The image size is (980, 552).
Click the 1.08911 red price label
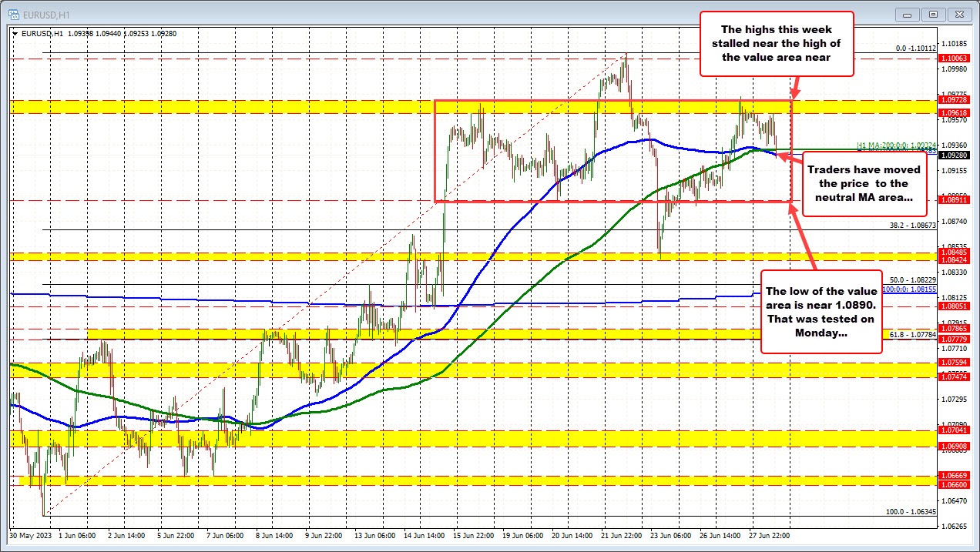click(x=955, y=200)
